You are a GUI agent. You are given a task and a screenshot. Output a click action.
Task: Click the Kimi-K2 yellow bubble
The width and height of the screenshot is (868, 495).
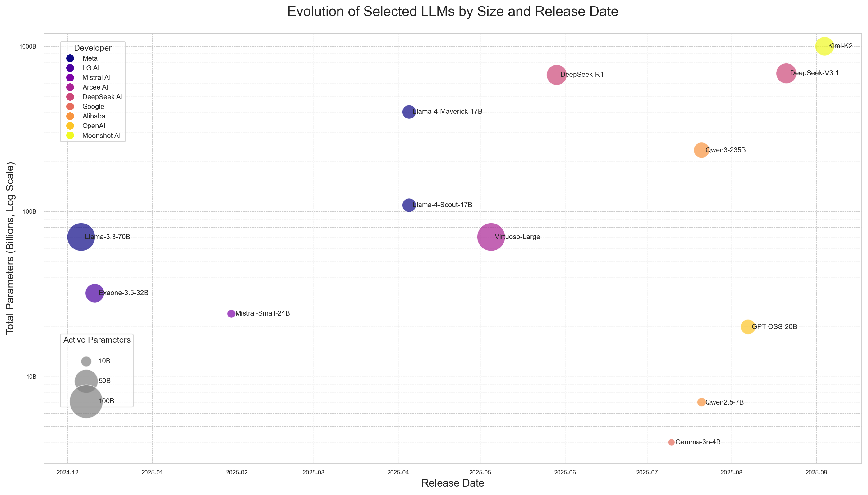pos(824,46)
